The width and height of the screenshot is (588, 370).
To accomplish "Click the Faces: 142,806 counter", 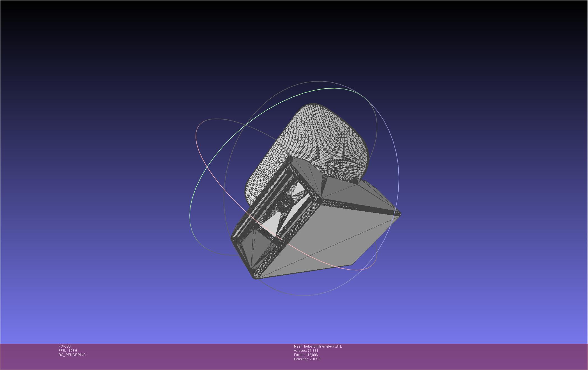I will click(x=306, y=355).
